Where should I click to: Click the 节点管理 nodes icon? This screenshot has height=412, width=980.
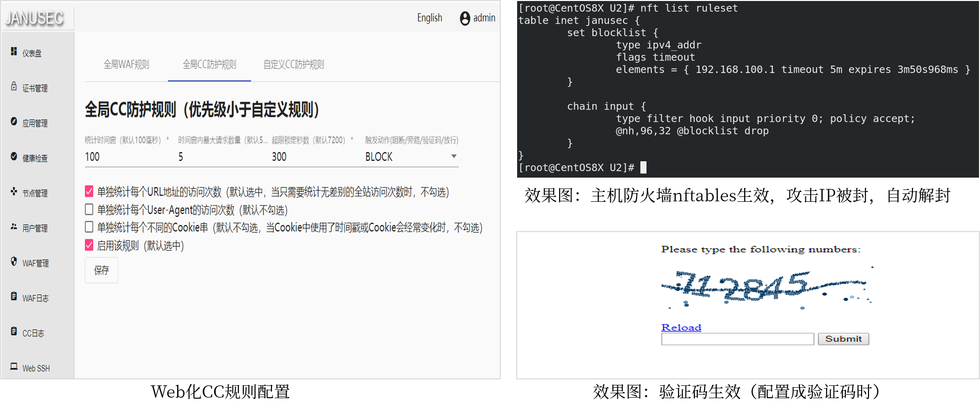click(x=14, y=191)
